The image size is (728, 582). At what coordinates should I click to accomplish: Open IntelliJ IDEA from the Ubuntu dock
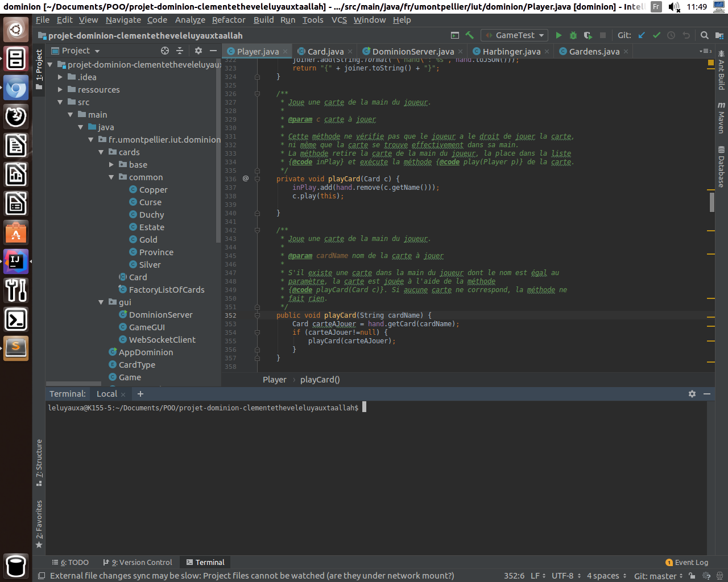coord(16,261)
